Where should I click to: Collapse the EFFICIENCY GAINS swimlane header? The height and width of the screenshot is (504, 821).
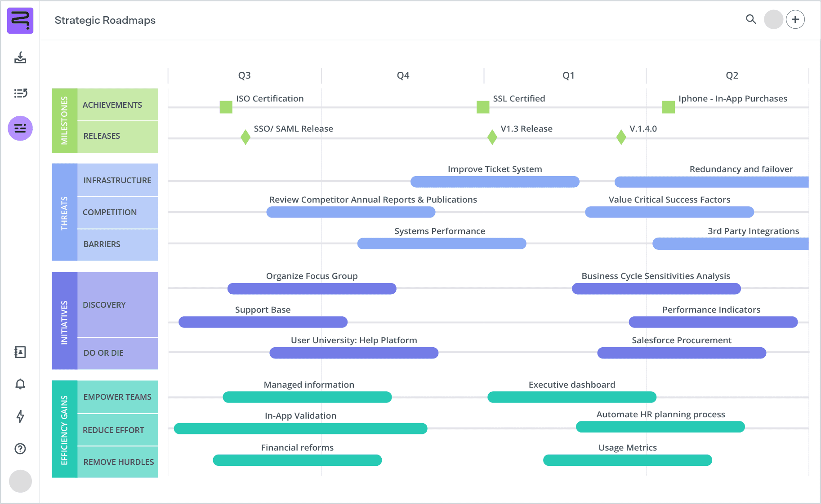65,429
